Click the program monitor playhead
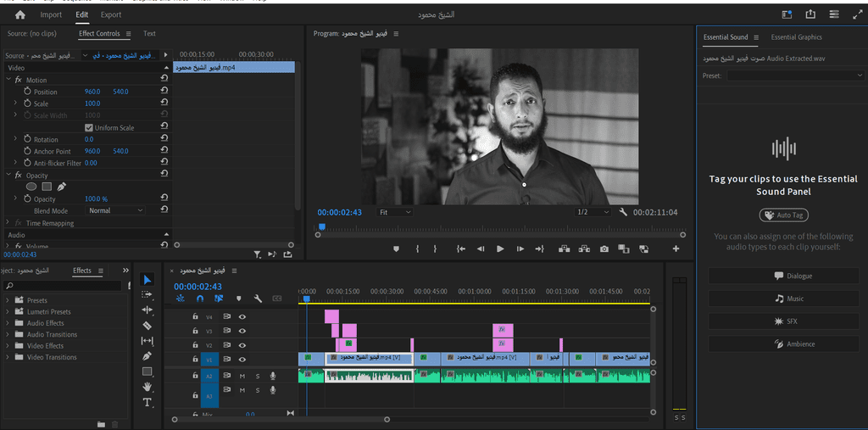868x430 pixels. point(321,226)
